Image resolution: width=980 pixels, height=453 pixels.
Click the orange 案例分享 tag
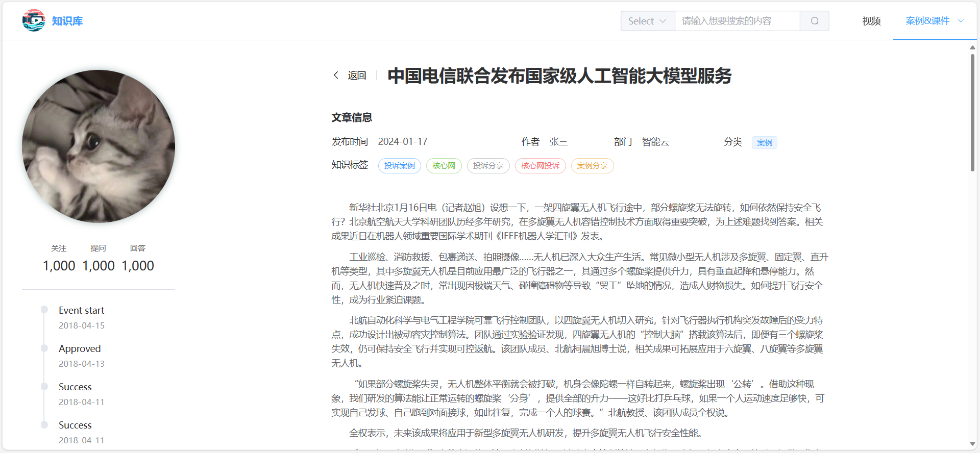[x=592, y=166]
